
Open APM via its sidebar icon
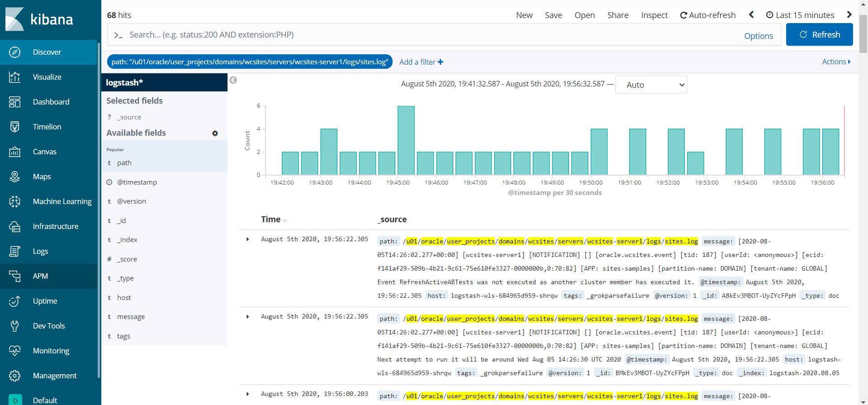coord(14,276)
